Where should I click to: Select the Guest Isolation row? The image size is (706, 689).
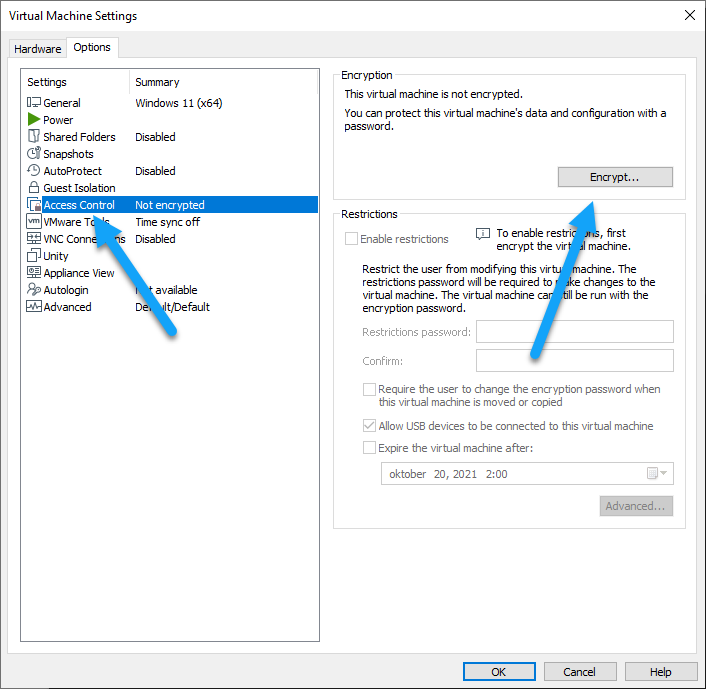[x=171, y=188]
